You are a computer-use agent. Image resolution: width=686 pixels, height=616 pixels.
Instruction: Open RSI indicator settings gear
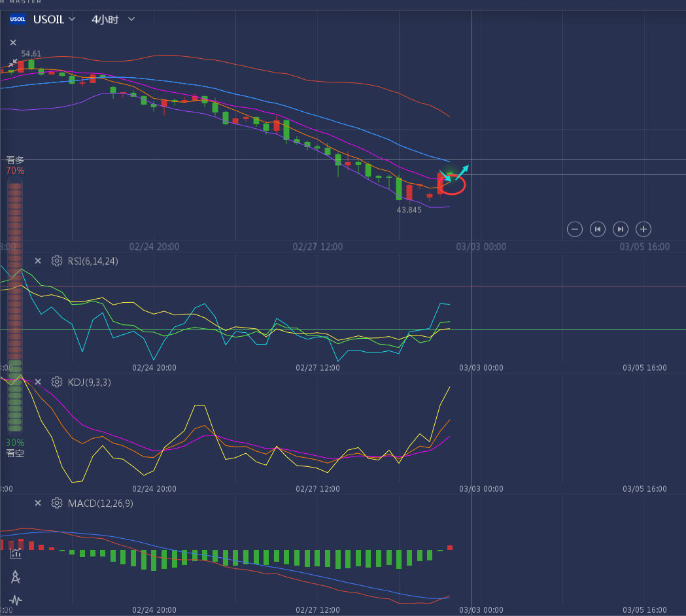56,261
